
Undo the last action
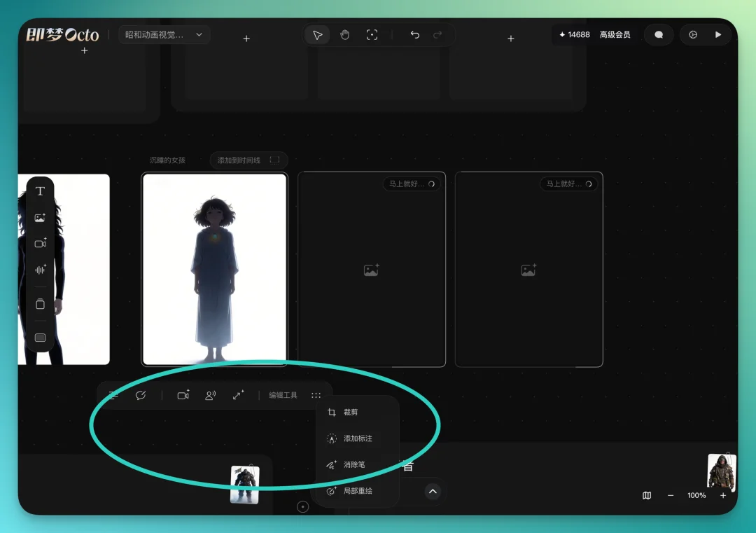point(414,34)
